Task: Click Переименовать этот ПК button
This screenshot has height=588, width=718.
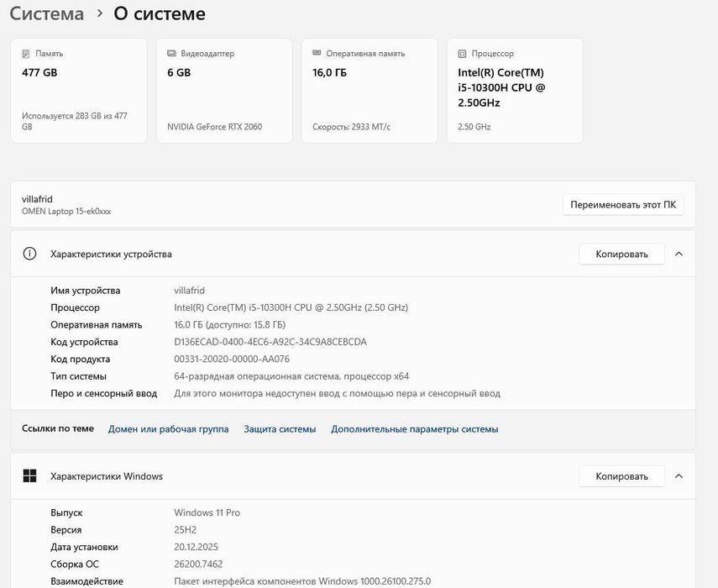Action: 623,205
